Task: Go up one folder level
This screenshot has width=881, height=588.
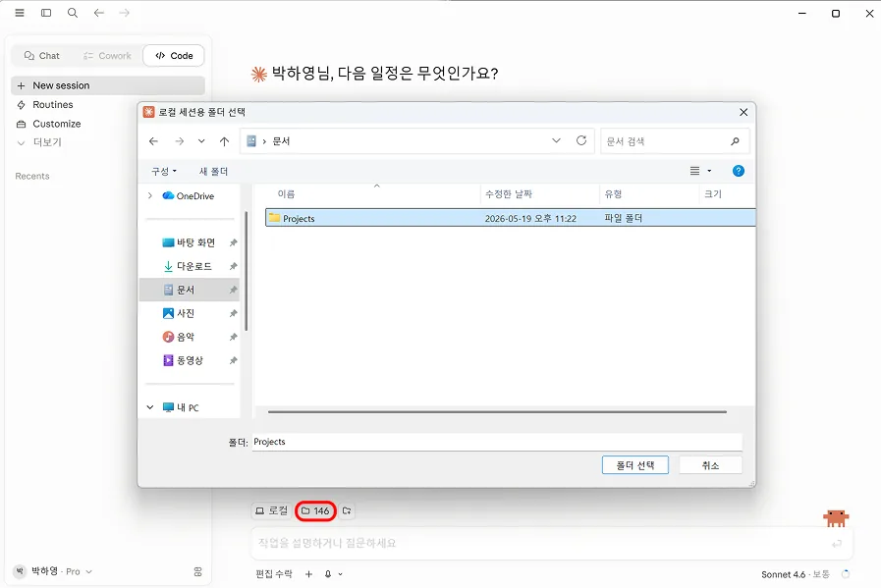Action: tap(224, 141)
